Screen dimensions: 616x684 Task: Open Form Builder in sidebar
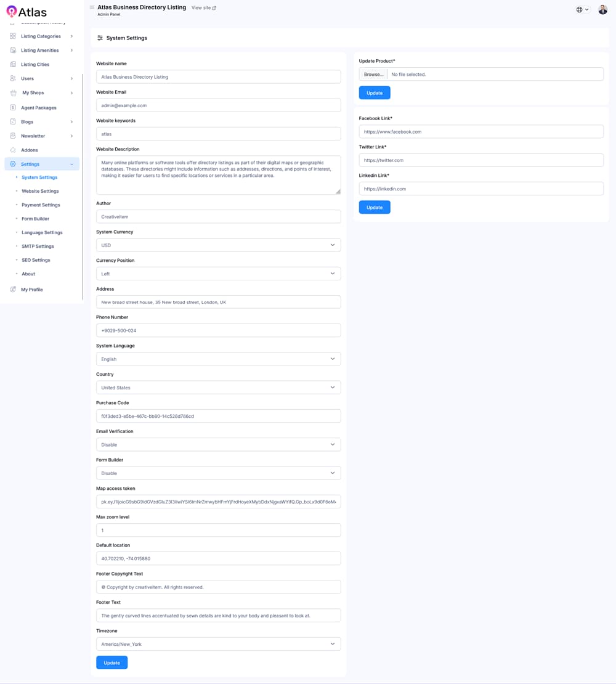pyautogui.click(x=35, y=219)
